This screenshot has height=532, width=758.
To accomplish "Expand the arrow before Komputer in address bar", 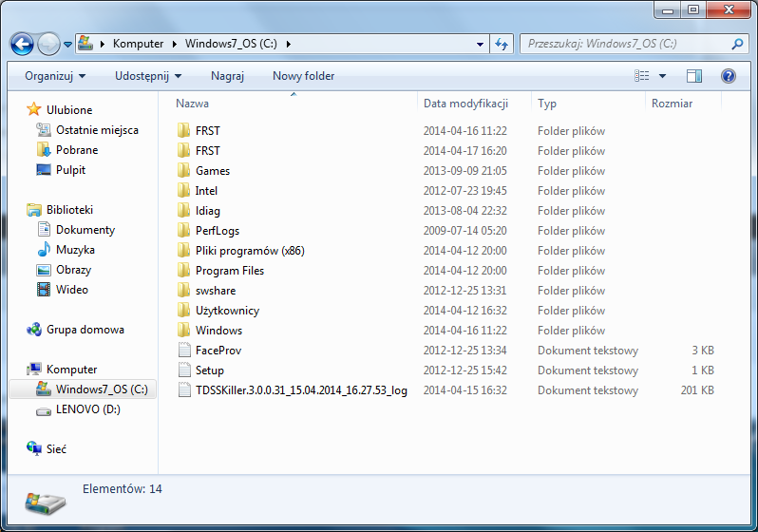I will pos(103,44).
